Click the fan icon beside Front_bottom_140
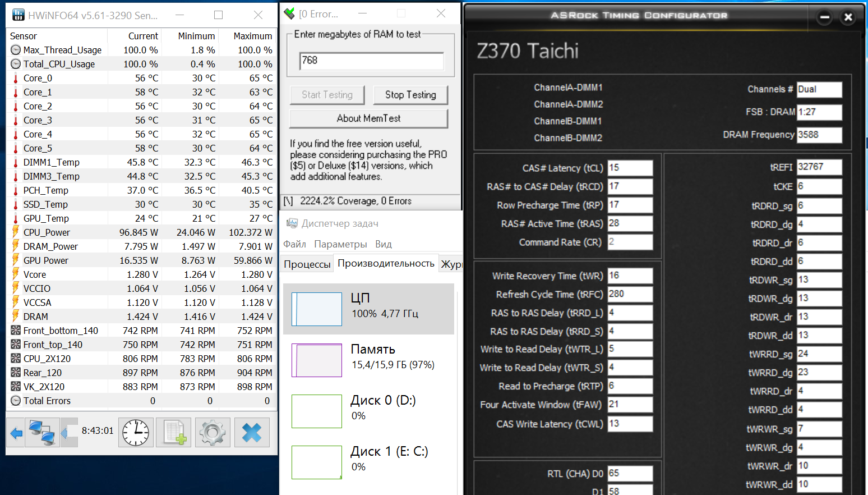This screenshot has width=868, height=495. point(16,331)
